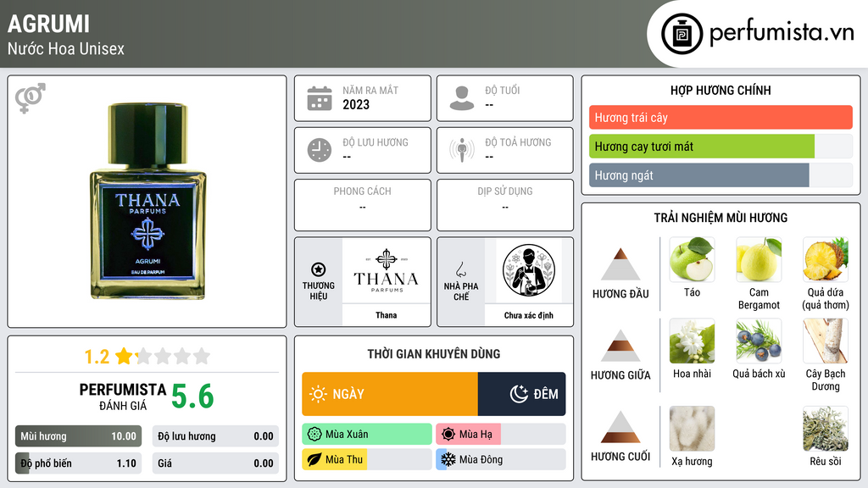Click the Hương cuối pyramid icon
Image resolution: width=868 pixels, height=488 pixels.
(x=620, y=427)
